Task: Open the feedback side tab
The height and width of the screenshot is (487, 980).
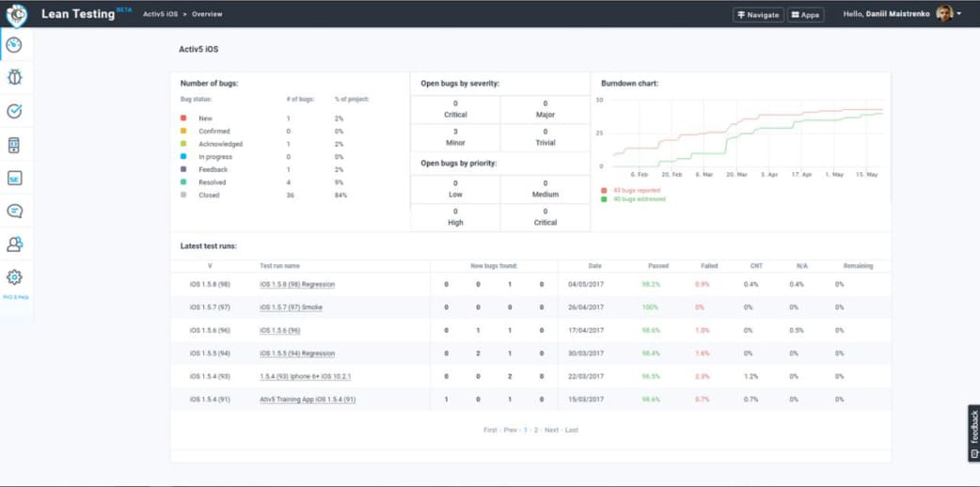Action: pos(973,433)
